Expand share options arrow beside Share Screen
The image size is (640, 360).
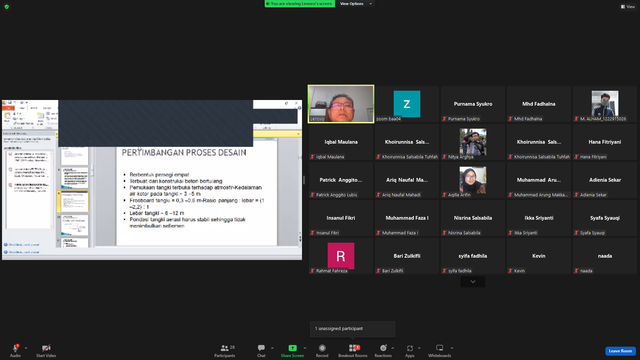[305, 348]
